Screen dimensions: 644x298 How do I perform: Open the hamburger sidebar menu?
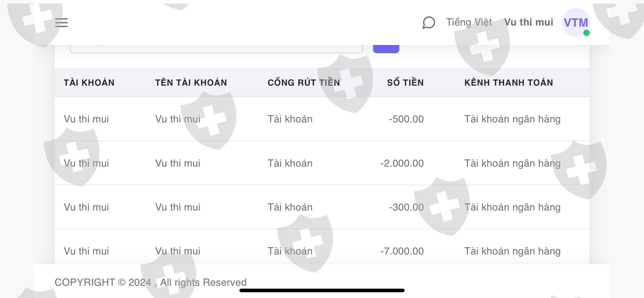tap(61, 23)
